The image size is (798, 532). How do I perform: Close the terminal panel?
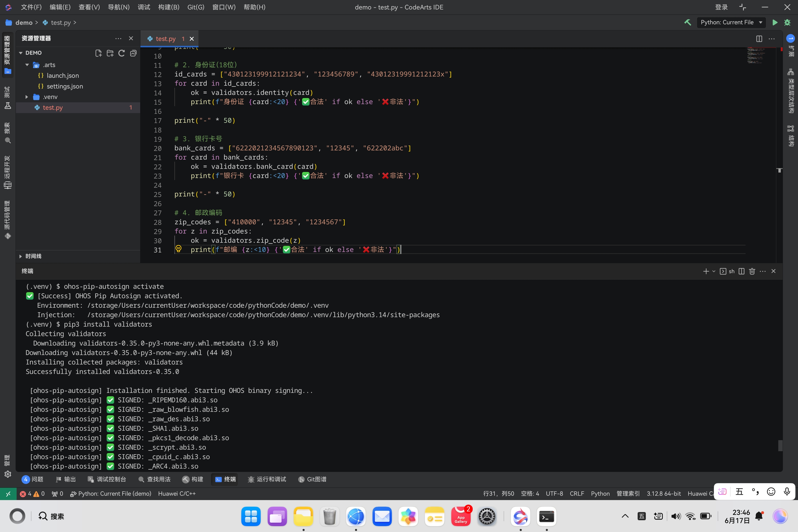pos(773,271)
